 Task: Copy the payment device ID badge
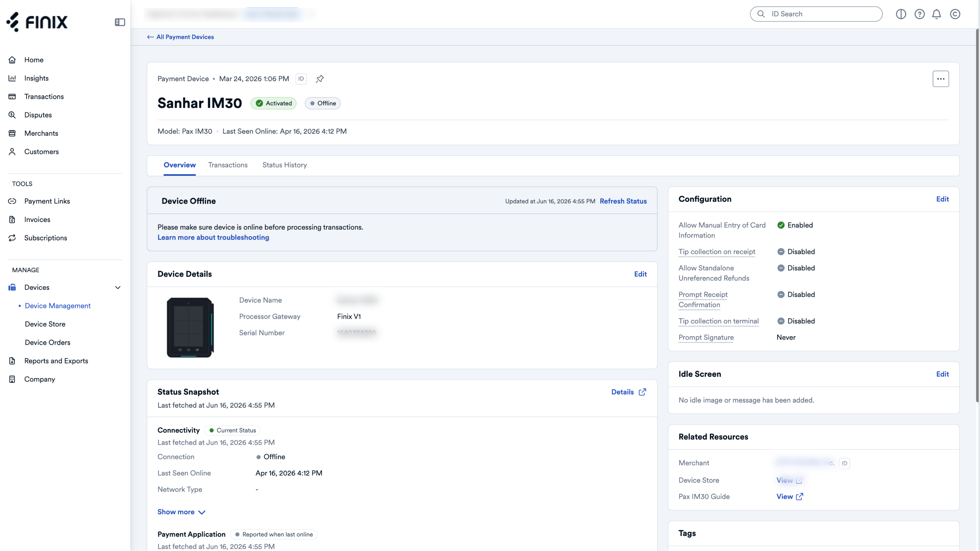pyautogui.click(x=301, y=79)
